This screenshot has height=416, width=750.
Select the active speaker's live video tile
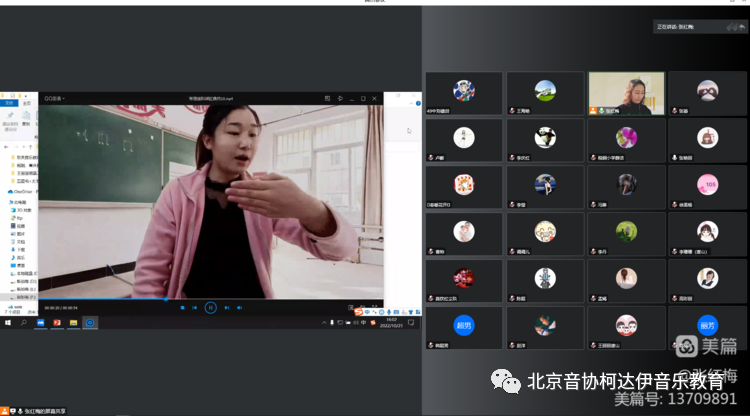click(627, 93)
